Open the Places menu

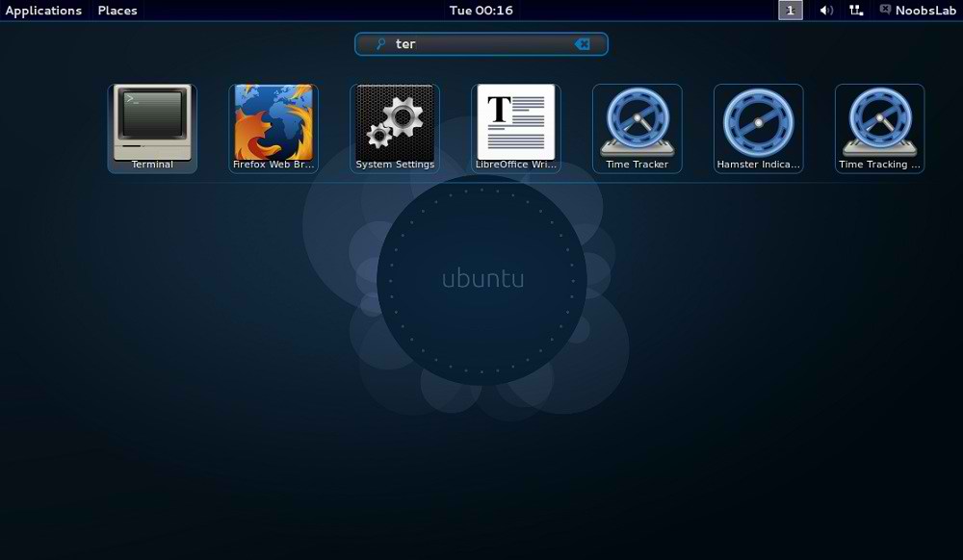[117, 11]
